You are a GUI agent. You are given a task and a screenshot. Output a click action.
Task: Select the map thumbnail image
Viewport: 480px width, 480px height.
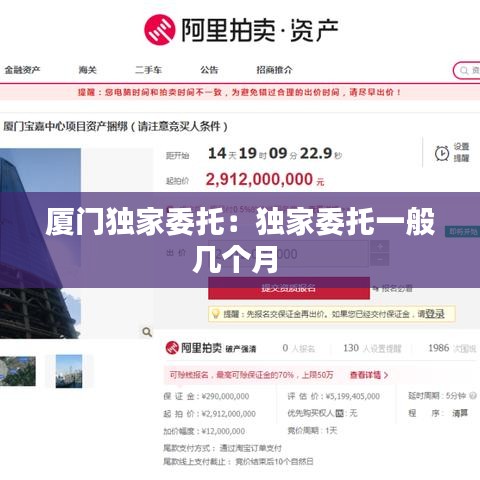coord(18,371)
